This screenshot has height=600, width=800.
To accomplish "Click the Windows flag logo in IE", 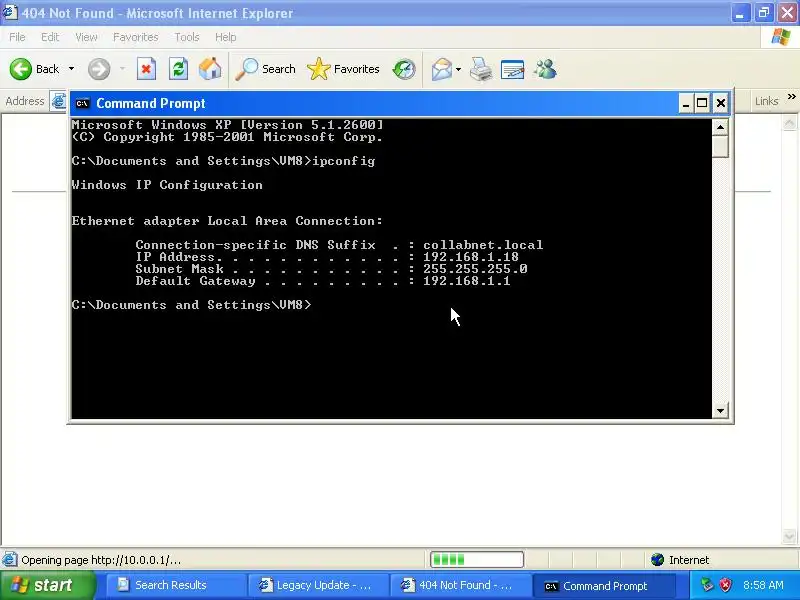I will point(781,37).
